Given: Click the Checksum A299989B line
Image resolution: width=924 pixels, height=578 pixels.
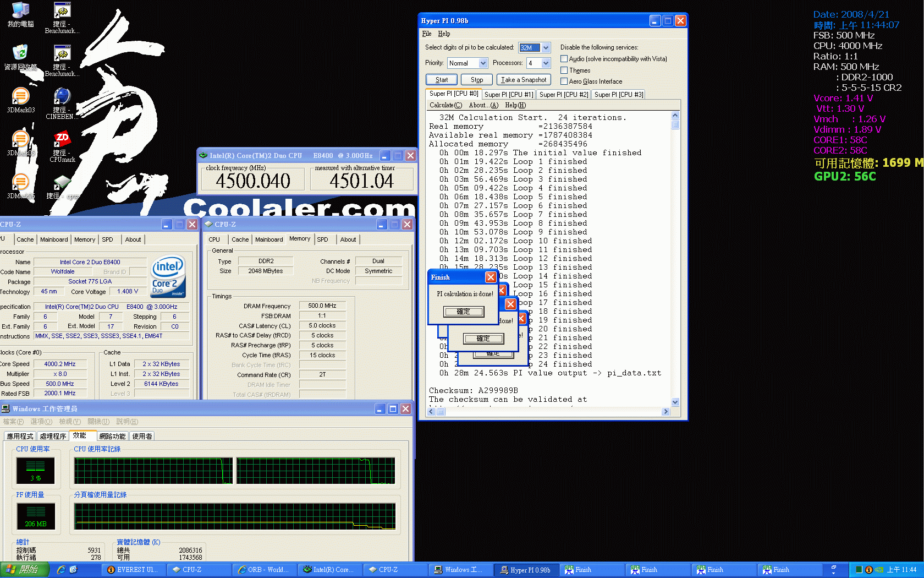Looking at the screenshot, I should pos(474,390).
